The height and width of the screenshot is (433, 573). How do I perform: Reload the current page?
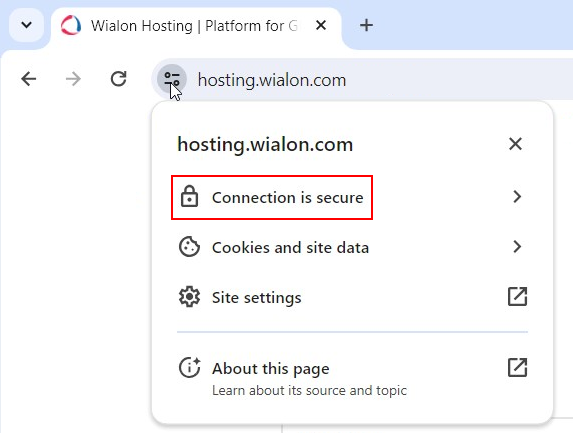pos(118,79)
